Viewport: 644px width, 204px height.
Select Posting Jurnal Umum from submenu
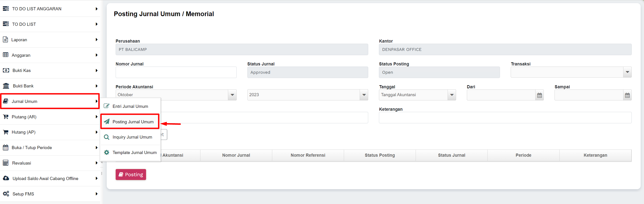coord(133,122)
